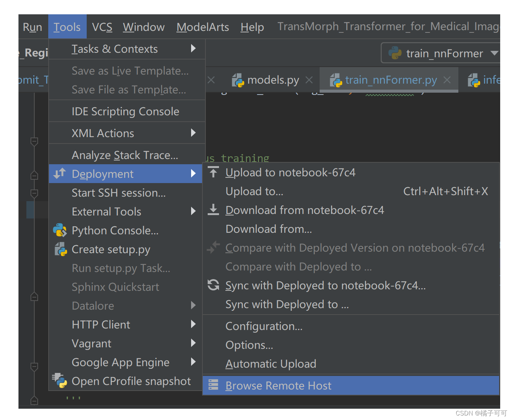This screenshot has height=420, width=513.
Task: Select Browse Remote Host
Action: (x=351, y=385)
